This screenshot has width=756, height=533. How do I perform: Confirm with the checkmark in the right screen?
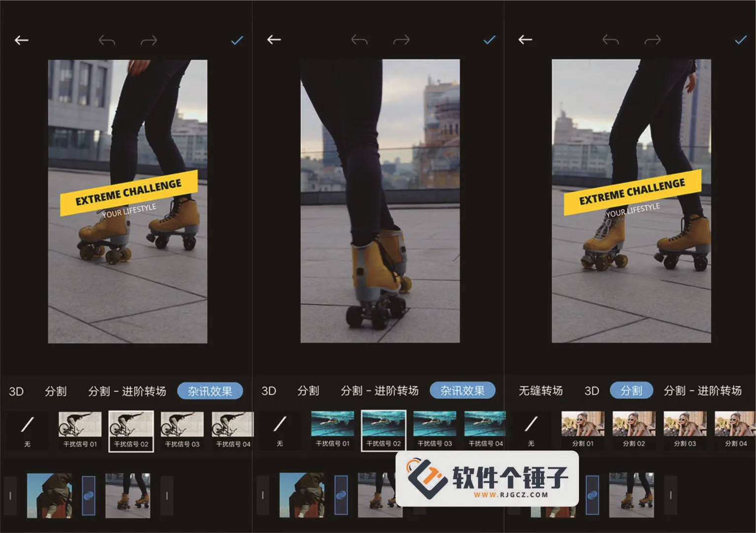pyautogui.click(x=740, y=40)
